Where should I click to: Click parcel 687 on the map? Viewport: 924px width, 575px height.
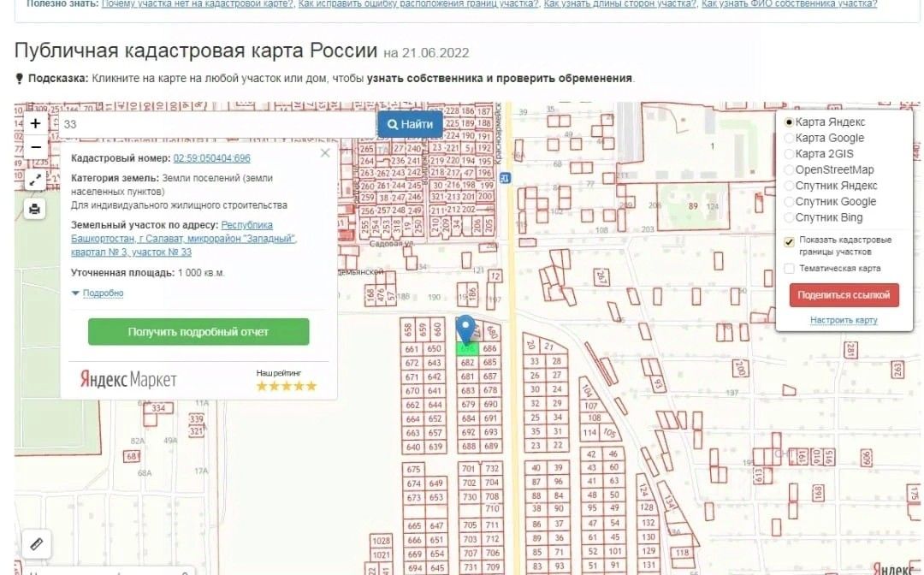(490, 376)
